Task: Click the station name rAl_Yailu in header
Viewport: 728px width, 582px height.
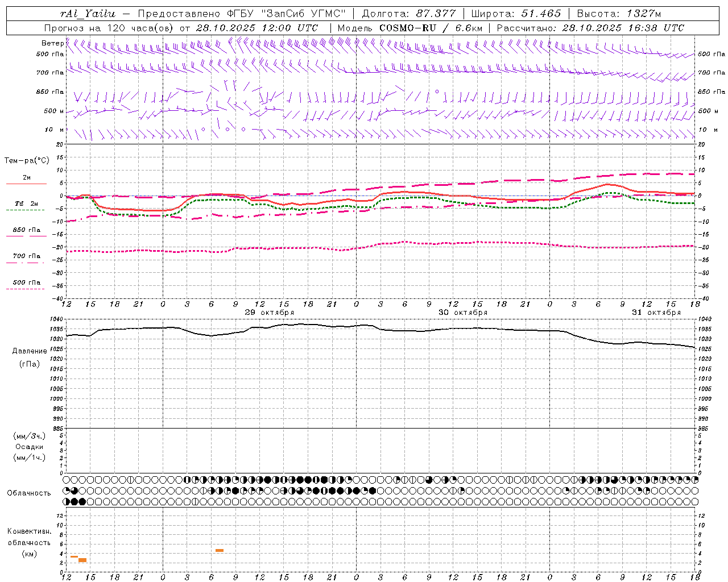Action: point(88,14)
